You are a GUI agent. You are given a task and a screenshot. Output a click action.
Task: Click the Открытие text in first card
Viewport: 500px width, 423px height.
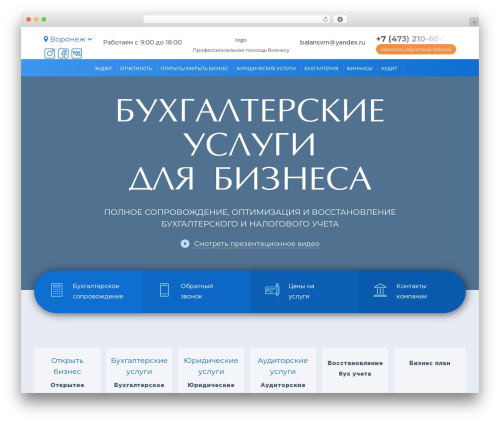pyautogui.click(x=67, y=385)
